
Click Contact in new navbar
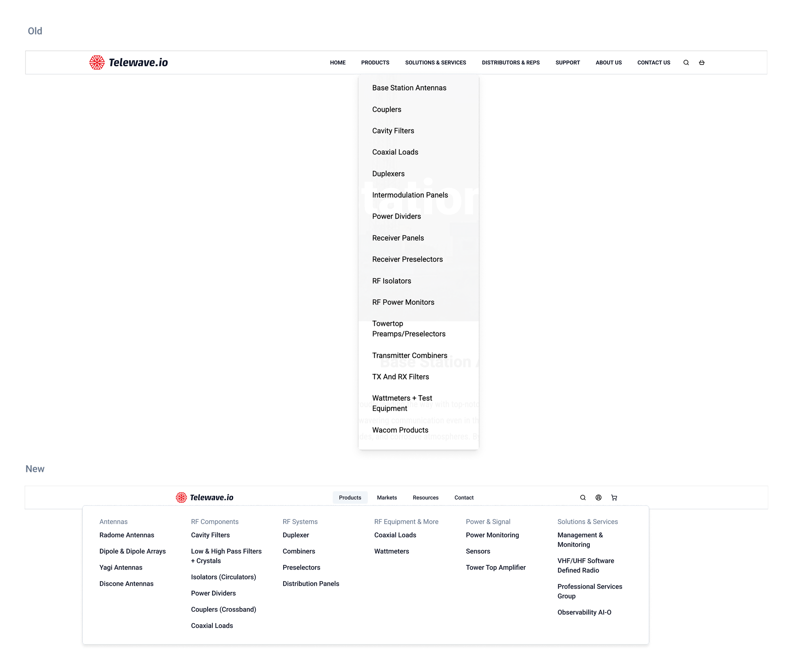point(463,498)
